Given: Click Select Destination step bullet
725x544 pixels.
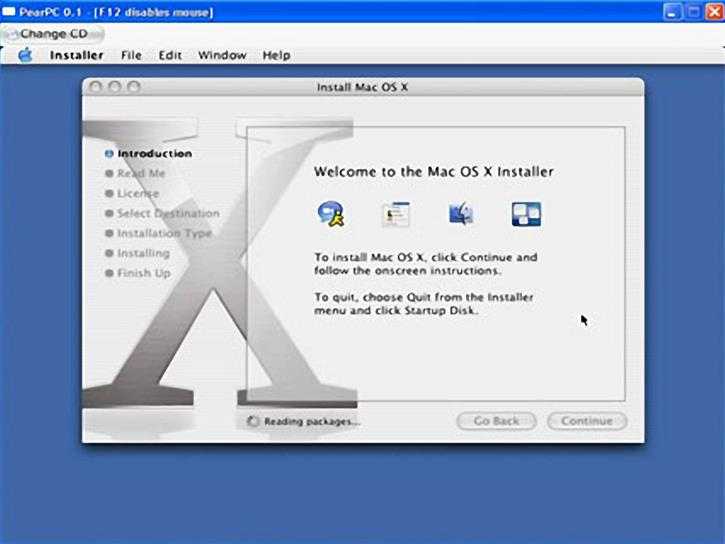Looking at the screenshot, I should click(x=109, y=214).
